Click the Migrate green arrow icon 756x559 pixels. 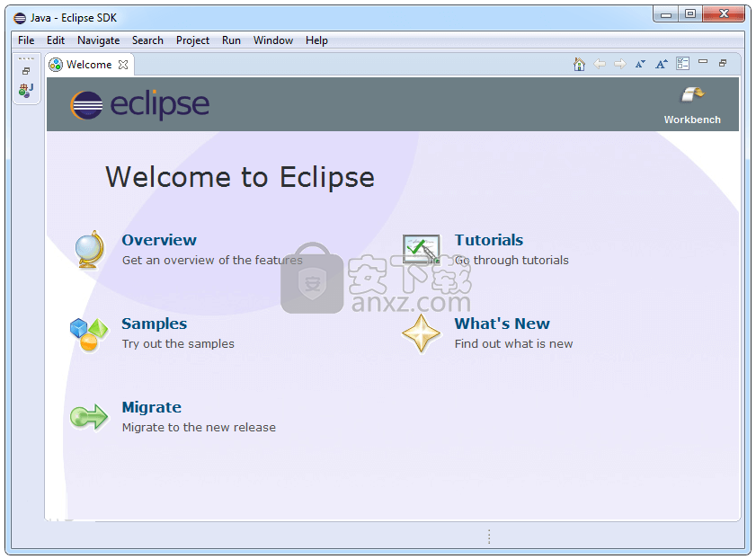(x=89, y=417)
